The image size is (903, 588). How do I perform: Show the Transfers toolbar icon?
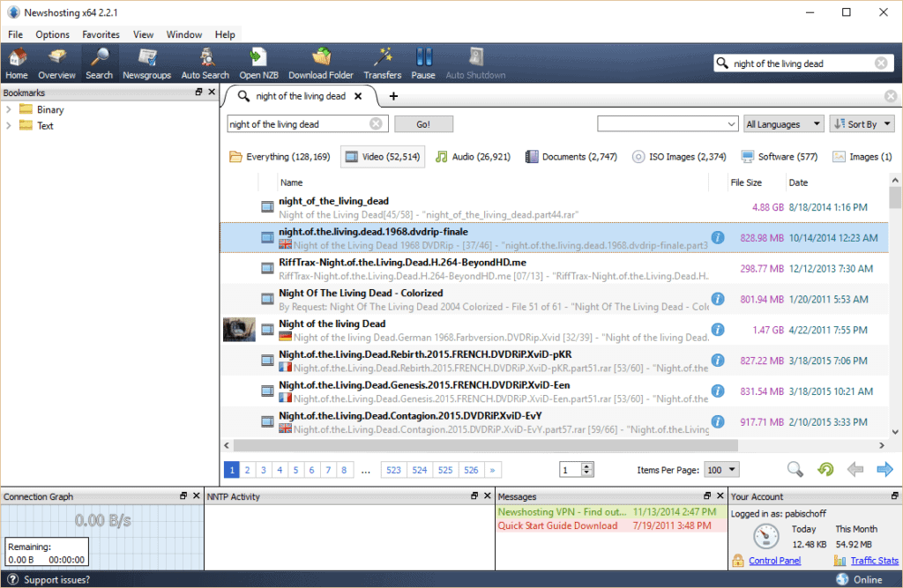(383, 63)
